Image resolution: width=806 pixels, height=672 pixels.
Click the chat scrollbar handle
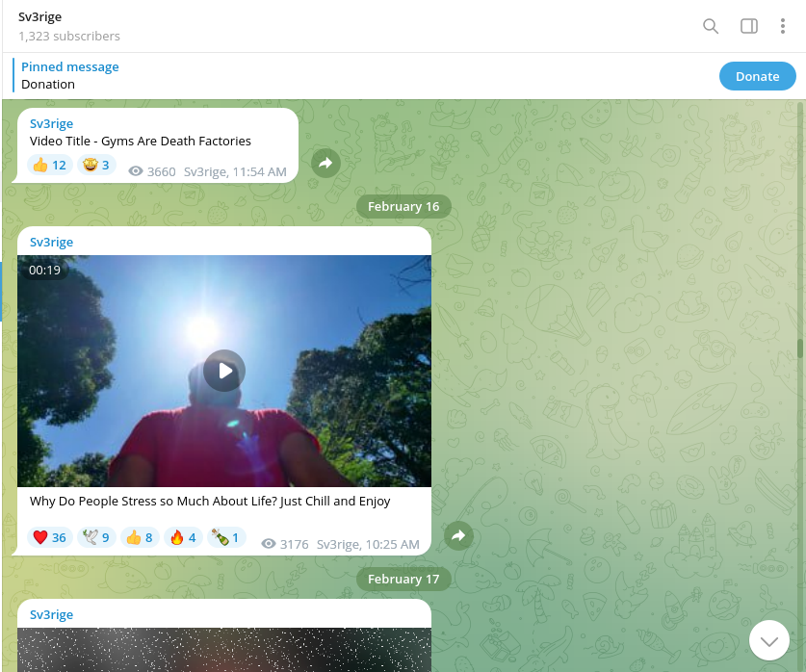click(x=800, y=349)
